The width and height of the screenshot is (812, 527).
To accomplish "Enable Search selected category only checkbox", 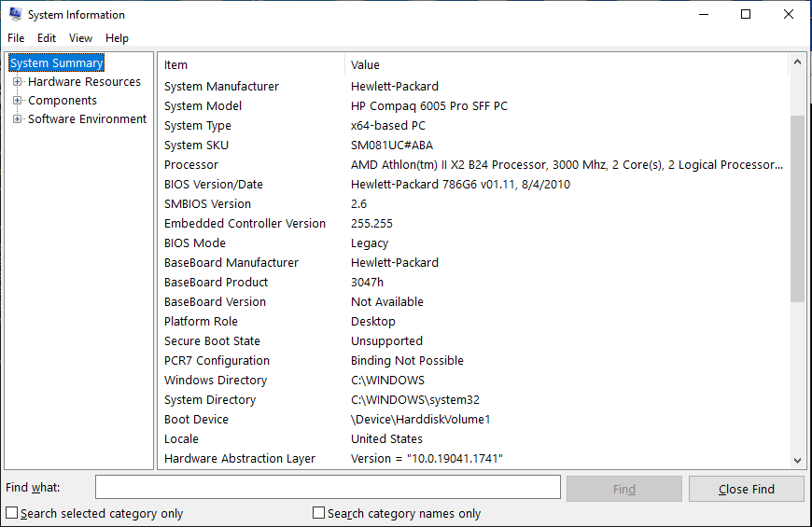I will (11, 512).
